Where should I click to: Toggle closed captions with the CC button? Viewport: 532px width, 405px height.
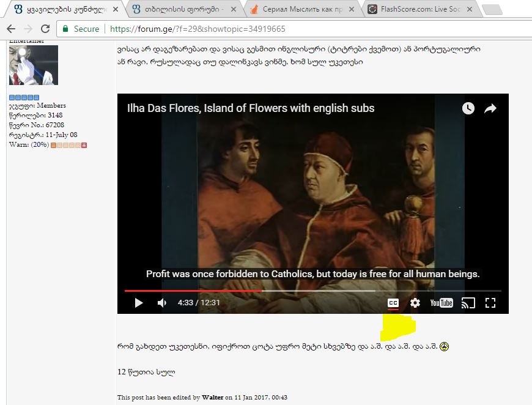(393, 302)
